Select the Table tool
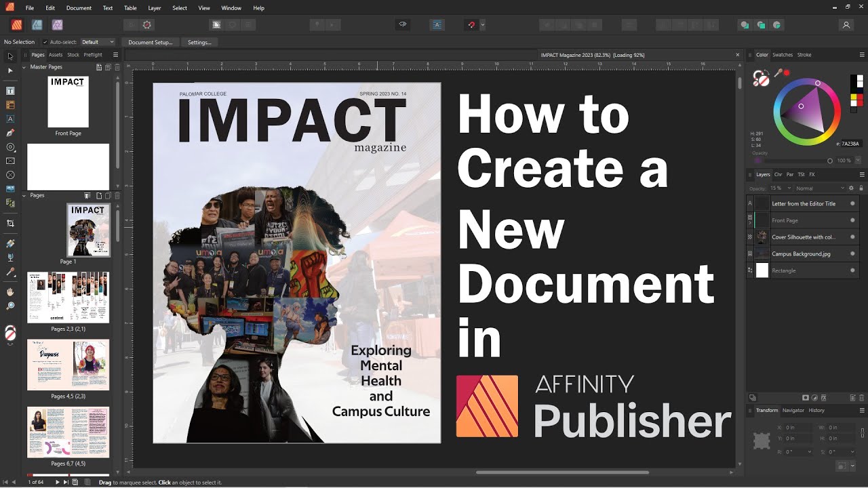Screen dimensions: 868x488 tap(10, 105)
